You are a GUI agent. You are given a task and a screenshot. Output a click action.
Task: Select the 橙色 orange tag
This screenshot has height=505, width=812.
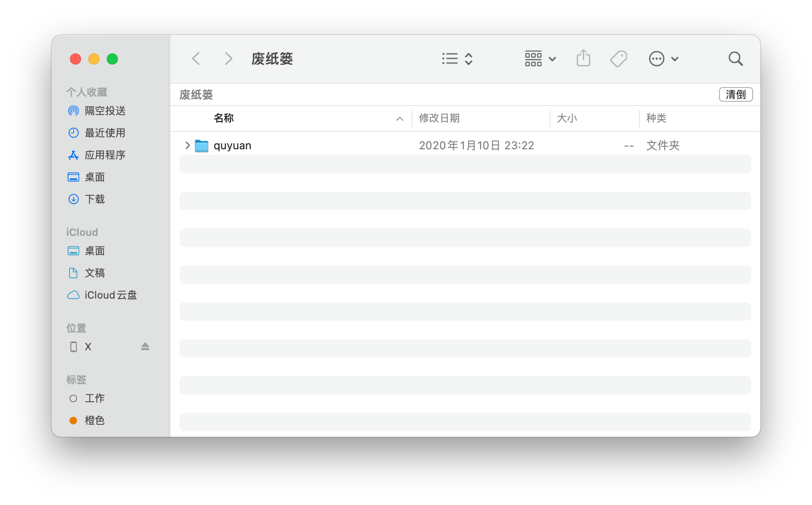pyautogui.click(x=94, y=420)
